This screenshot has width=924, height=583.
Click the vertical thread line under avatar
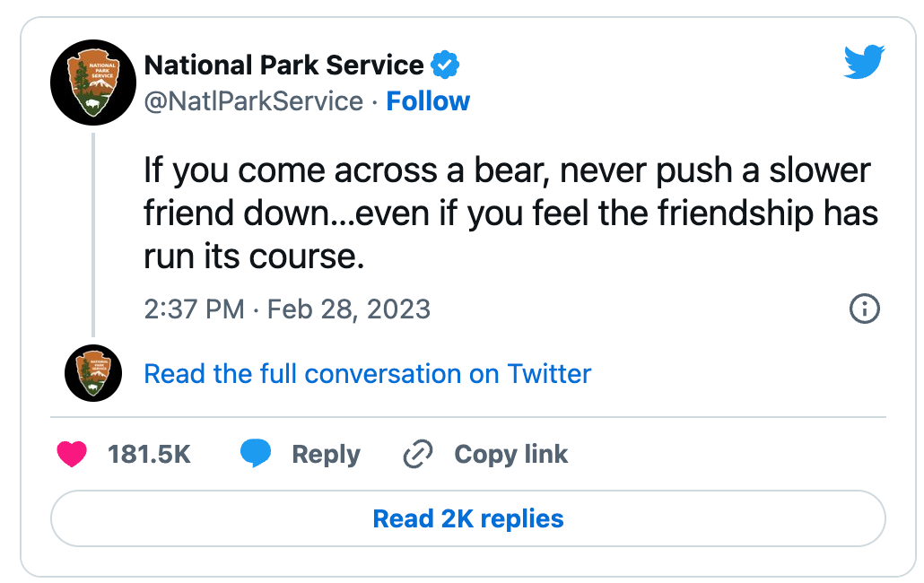coord(93,233)
